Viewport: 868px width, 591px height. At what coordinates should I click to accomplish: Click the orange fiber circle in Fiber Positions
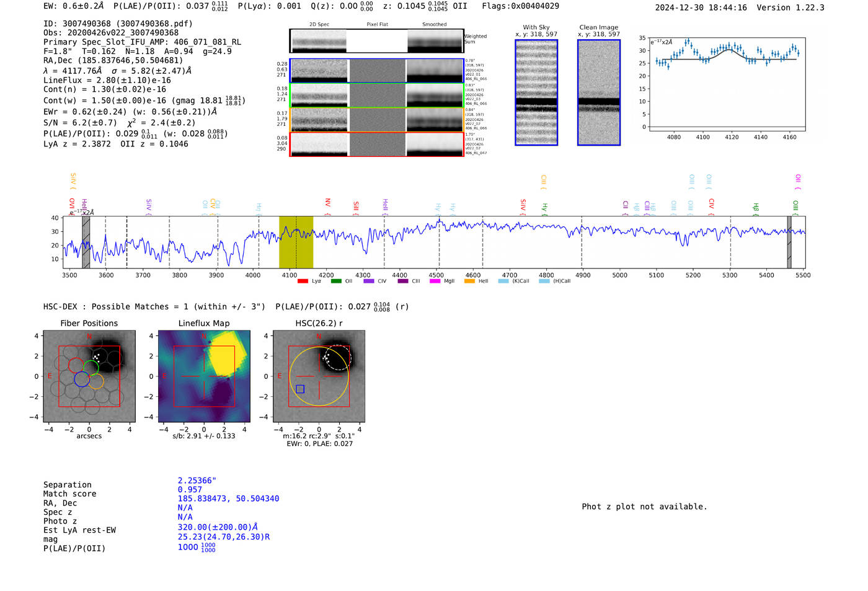pos(96,381)
